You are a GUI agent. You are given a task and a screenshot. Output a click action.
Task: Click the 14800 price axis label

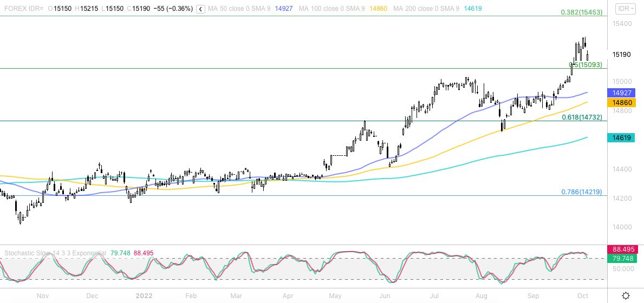pos(622,111)
